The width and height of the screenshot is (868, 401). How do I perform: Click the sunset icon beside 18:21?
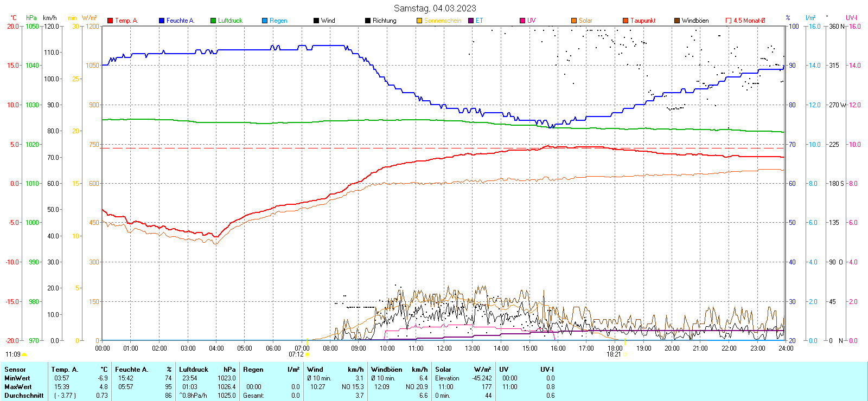(x=625, y=354)
